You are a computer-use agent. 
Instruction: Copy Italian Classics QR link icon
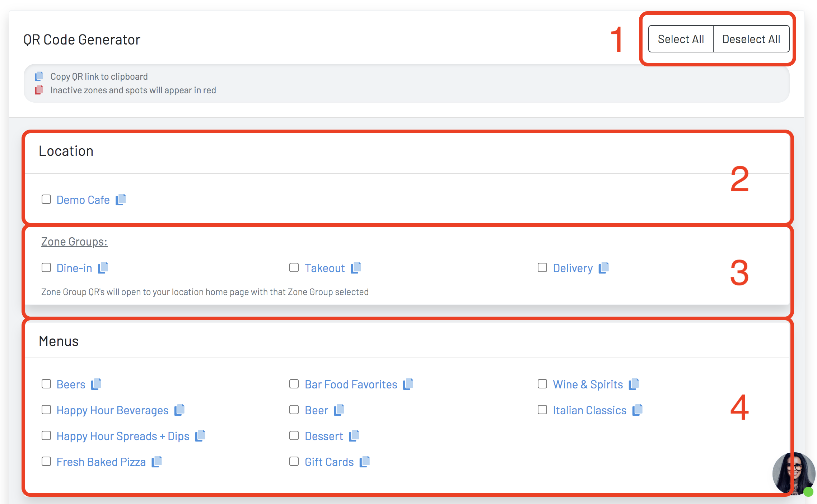click(637, 410)
